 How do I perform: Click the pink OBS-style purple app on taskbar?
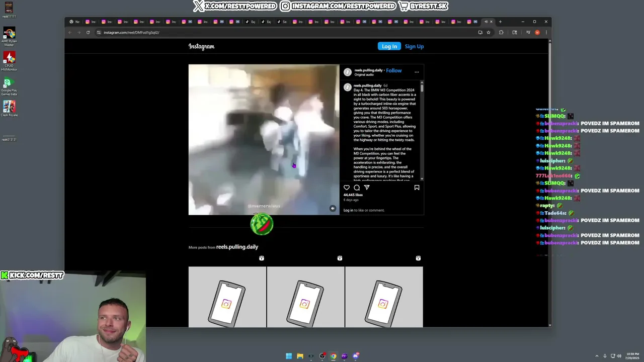click(345, 356)
